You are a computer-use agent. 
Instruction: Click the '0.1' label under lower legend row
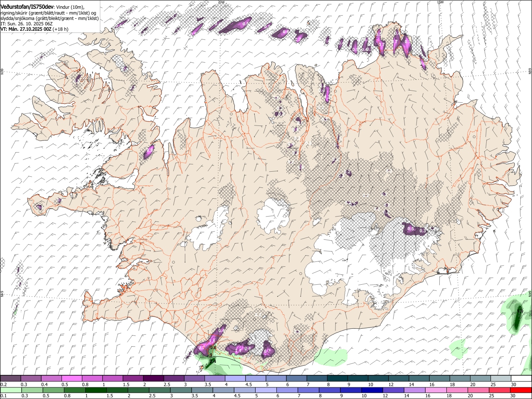pos(3,396)
